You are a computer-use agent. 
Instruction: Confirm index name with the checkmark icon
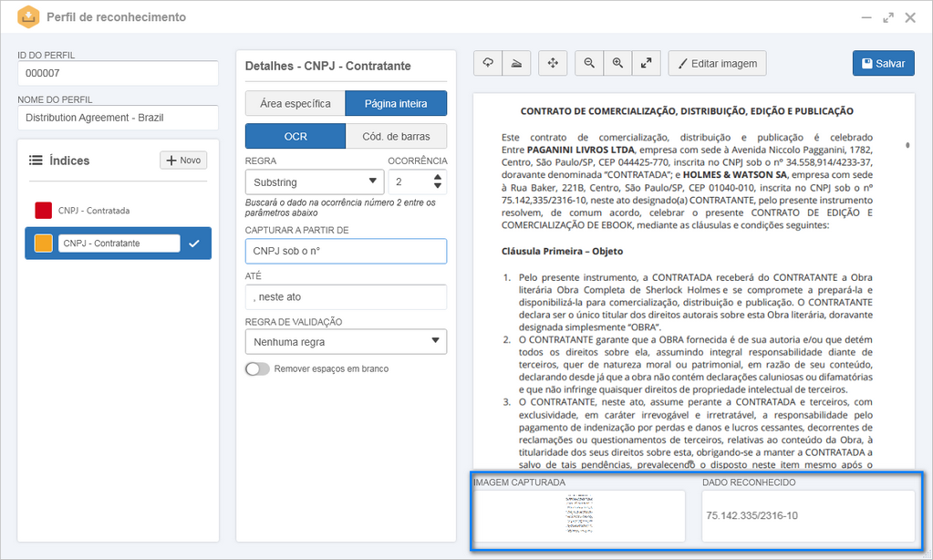coord(194,244)
